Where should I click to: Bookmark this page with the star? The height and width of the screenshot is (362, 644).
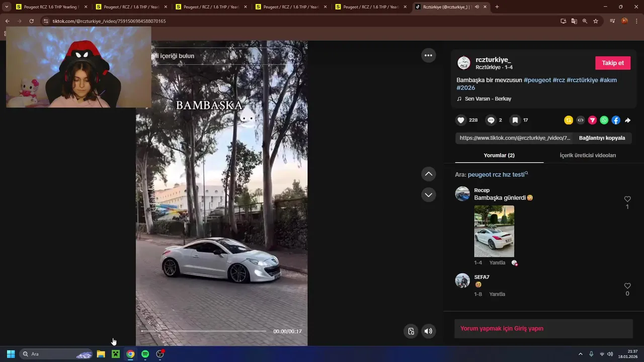click(596, 21)
